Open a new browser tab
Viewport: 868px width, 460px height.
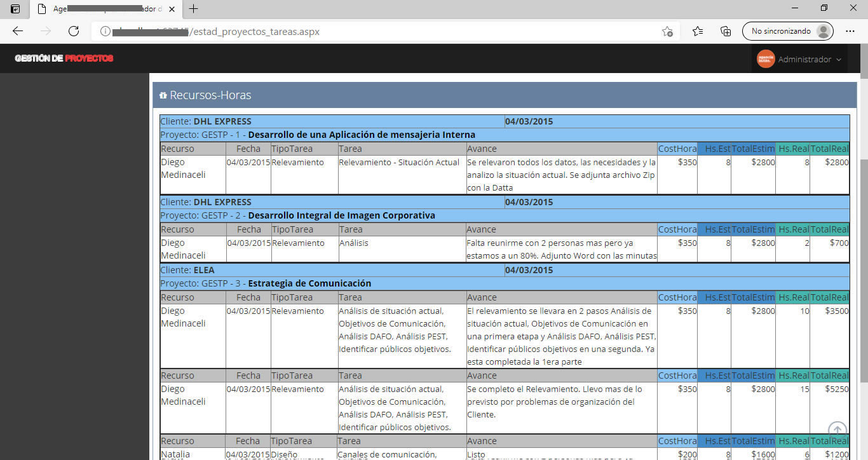194,9
